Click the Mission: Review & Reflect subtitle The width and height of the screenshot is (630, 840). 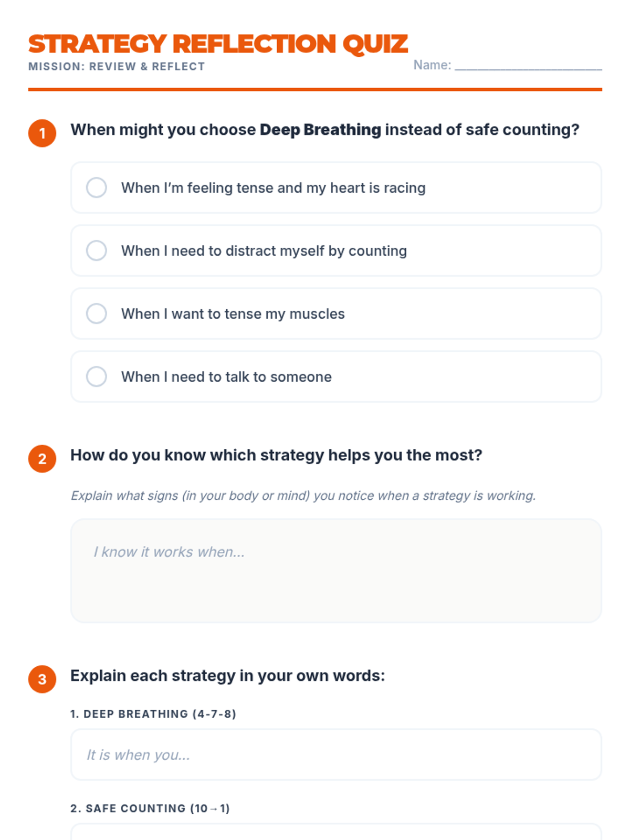(117, 67)
